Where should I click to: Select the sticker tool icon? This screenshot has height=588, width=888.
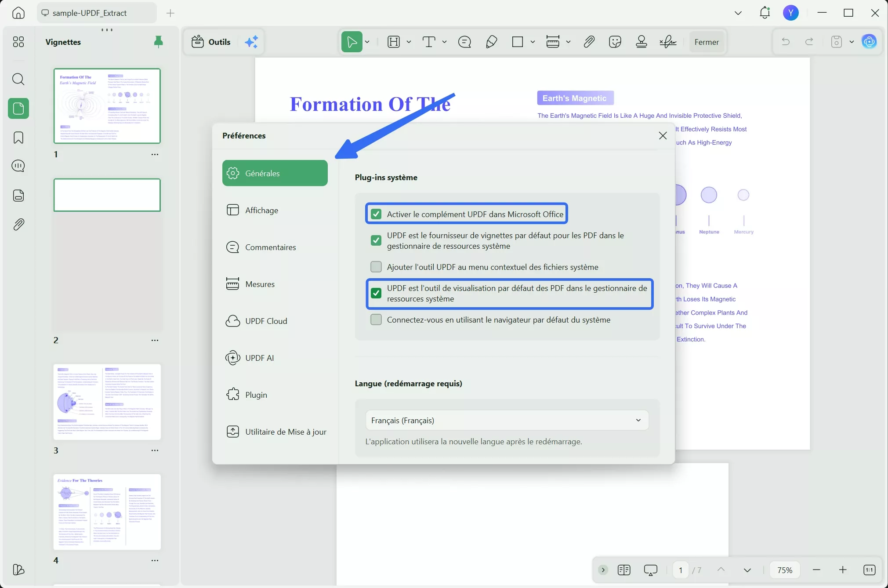coord(615,42)
